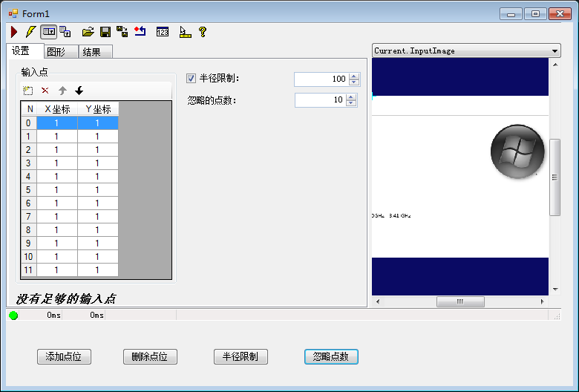Select the X坐标 cell in row 5
Image resolution: width=579 pixels, height=392 pixels.
[57, 190]
